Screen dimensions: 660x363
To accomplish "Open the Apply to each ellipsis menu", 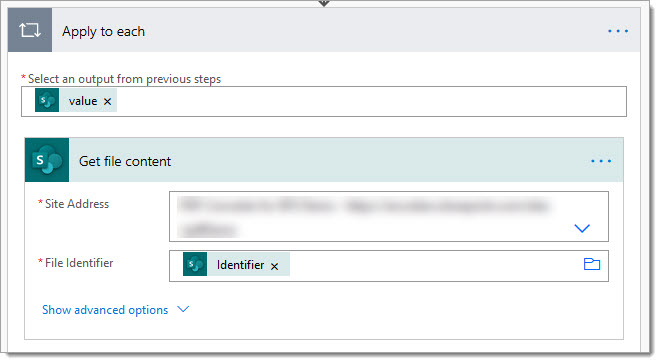I will [617, 31].
